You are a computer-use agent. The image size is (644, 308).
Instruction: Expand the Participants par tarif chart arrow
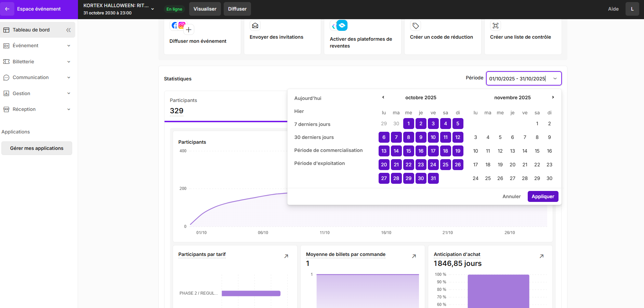coord(286,256)
